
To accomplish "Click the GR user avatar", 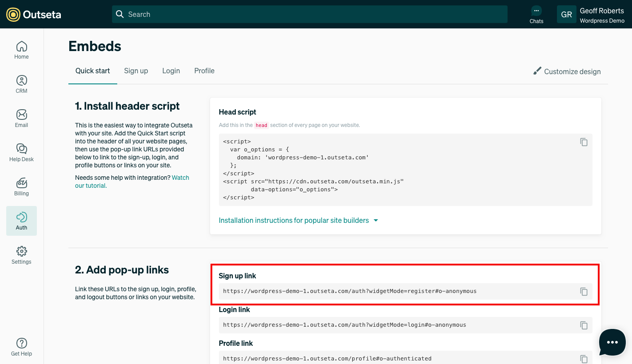I will click(x=566, y=14).
